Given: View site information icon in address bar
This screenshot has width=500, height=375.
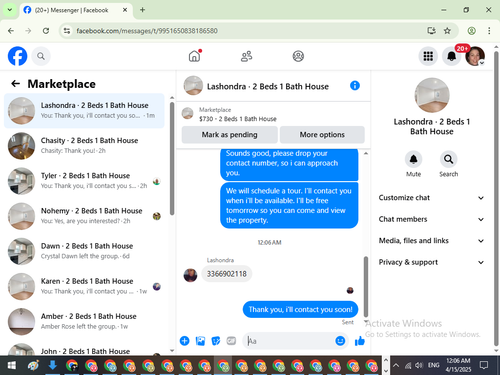Looking at the screenshot, I should pos(67,31).
